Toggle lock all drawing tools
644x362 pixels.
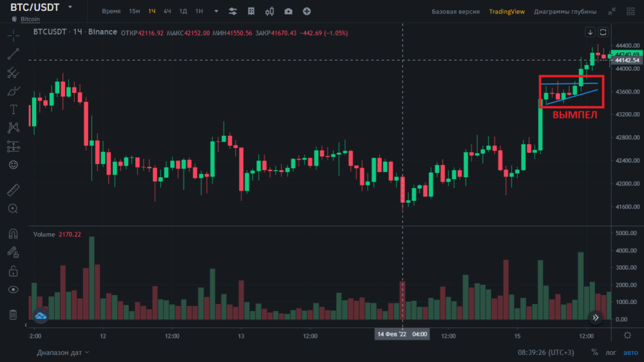13,271
